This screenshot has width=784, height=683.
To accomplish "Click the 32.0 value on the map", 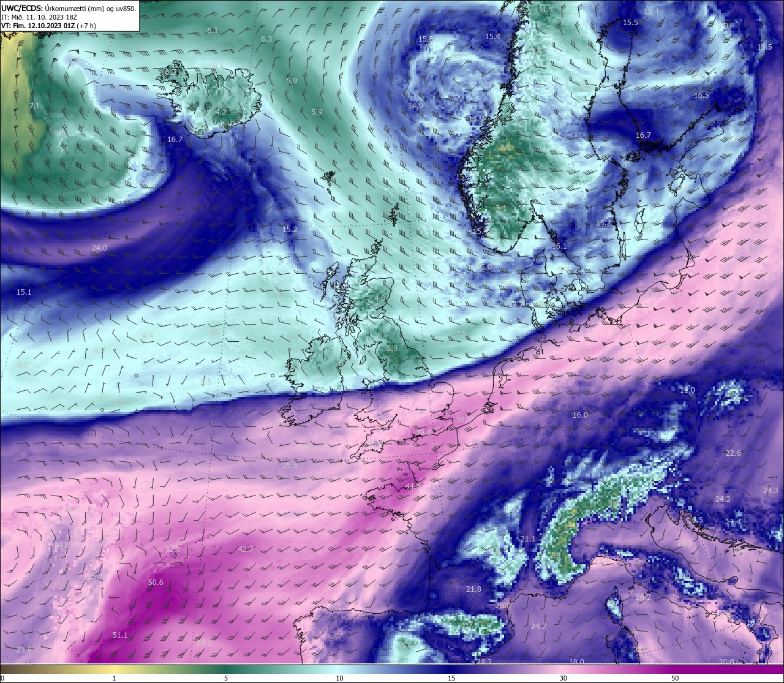I will (173, 549).
